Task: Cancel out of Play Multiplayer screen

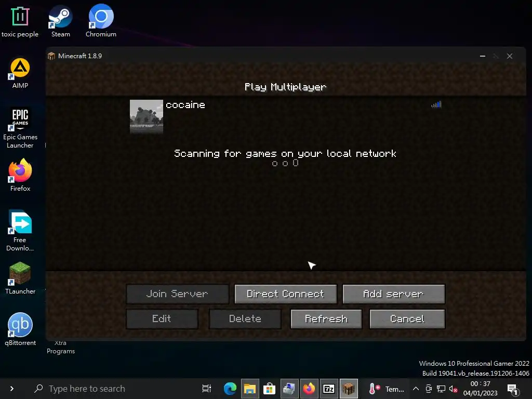Action: 407,318
